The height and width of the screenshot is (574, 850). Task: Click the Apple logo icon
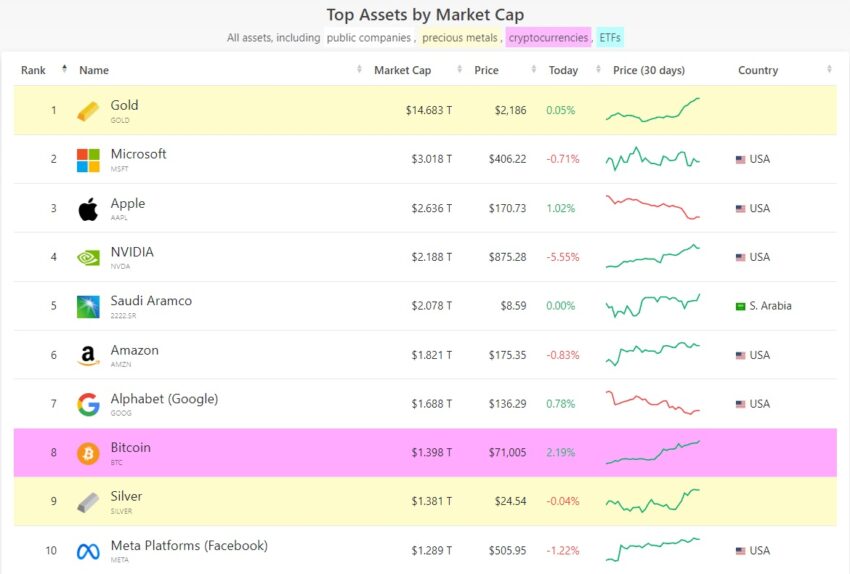coord(88,209)
